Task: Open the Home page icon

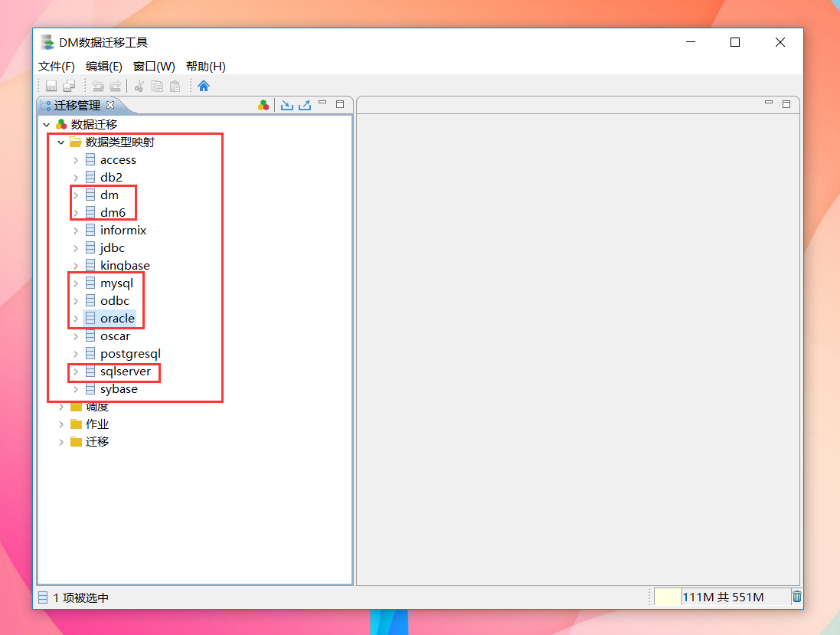Action: [204, 86]
